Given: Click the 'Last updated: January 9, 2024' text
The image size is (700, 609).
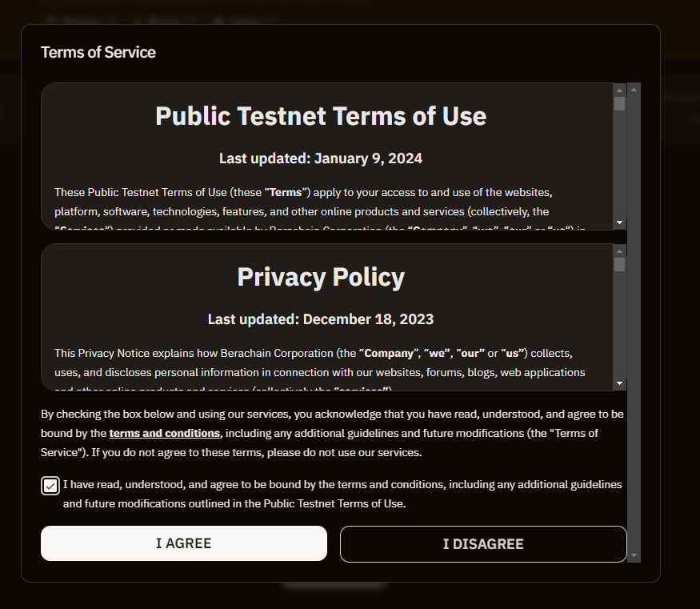Looking at the screenshot, I should coord(321,158).
